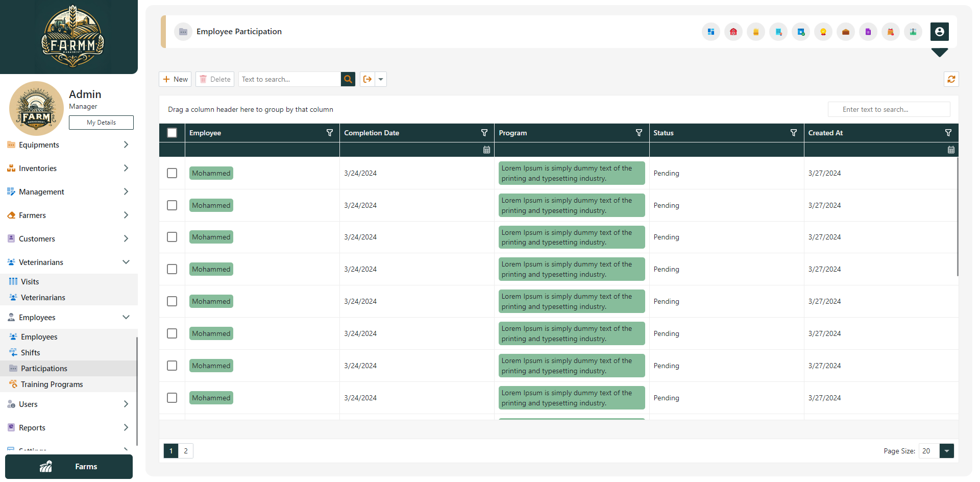Open the dashboard shortcut icon

(x=711, y=32)
